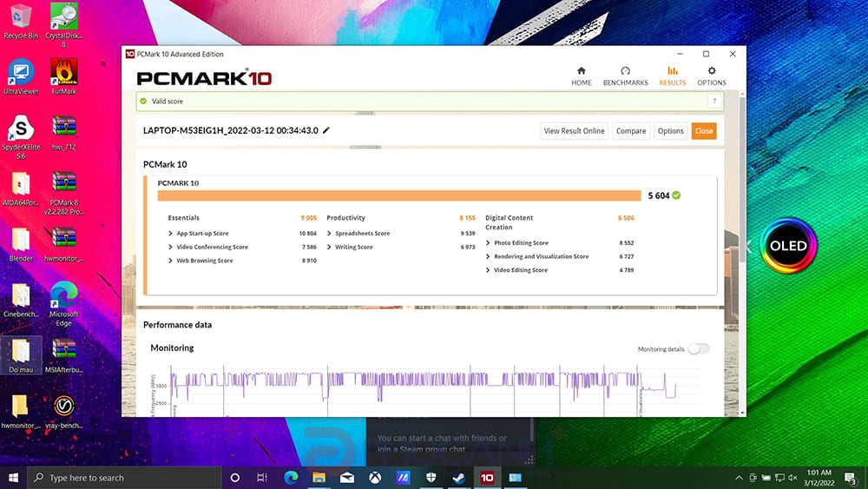This screenshot has height=489, width=868.
Task: Select the SpyderXElite 5.6 desktop icon
Action: click(x=21, y=136)
